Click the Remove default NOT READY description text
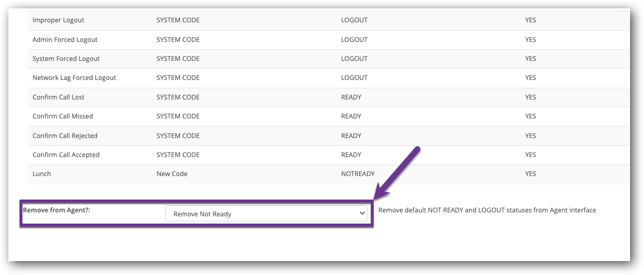 [487, 210]
